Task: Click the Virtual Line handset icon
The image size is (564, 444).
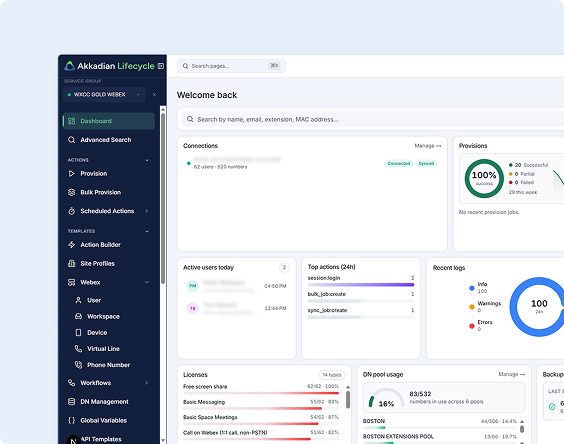Action: click(x=78, y=349)
